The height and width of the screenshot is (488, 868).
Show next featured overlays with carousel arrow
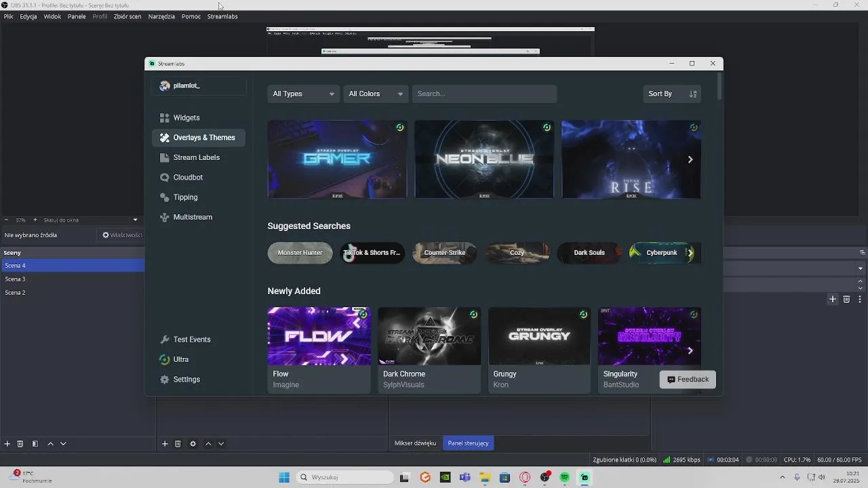coord(690,160)
